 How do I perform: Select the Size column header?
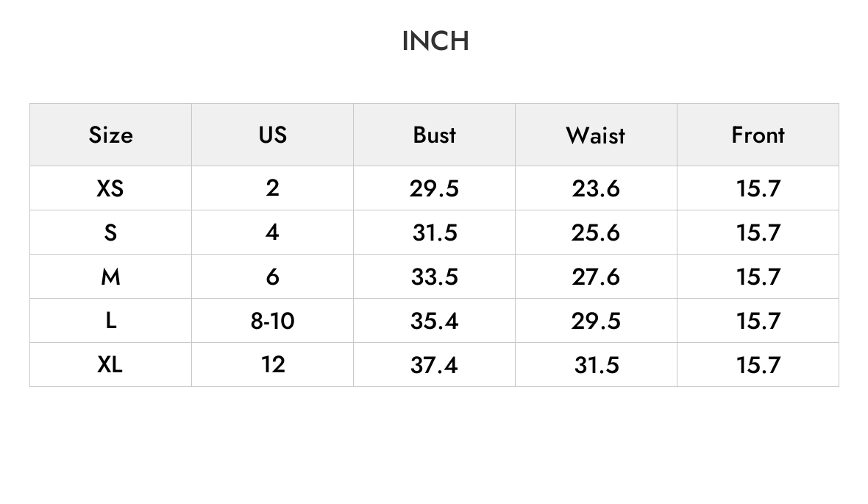[x=111, y=135]
